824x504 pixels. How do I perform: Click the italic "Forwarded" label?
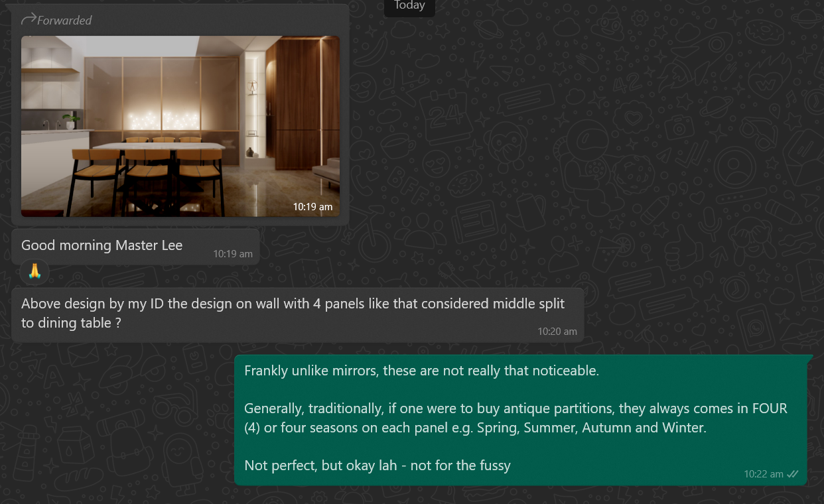[64, 21]
